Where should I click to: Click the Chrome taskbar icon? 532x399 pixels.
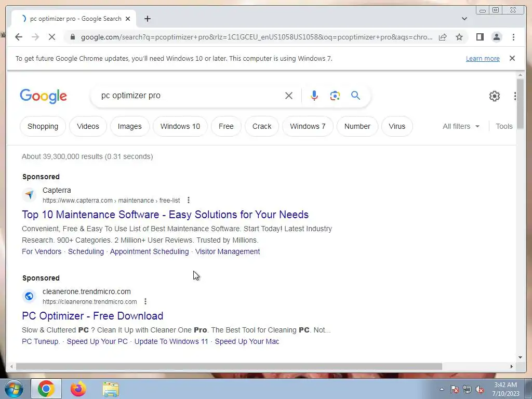click(x=46, y=389)
